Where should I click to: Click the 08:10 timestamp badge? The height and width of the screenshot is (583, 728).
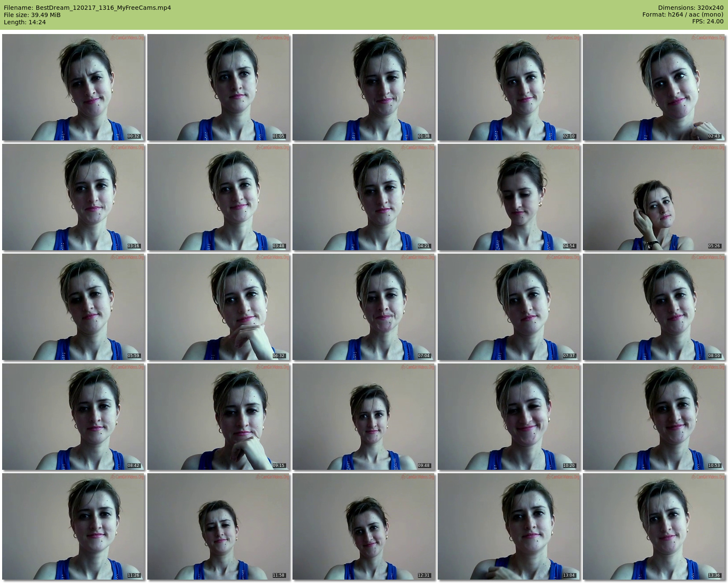(x=714, y=356)
